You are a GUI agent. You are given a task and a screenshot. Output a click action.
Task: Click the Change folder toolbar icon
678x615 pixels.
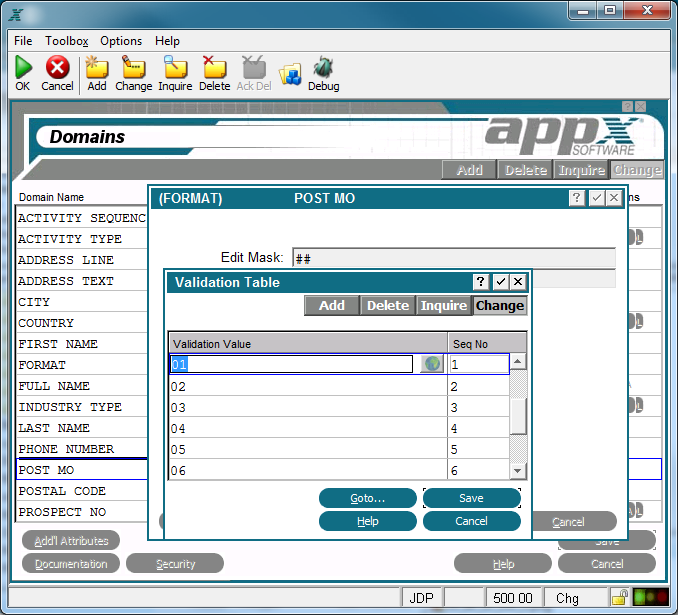point(134,67)
